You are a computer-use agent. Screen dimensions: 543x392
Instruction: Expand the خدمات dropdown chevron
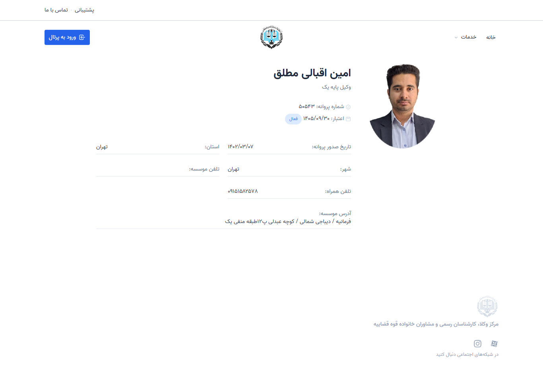pyautogui.click(x=456, y=38)
